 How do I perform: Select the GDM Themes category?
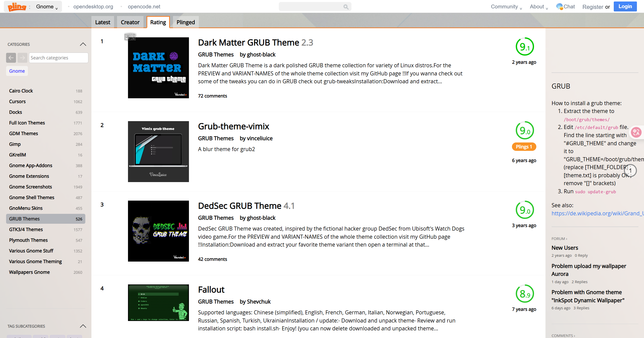point(46,134)
